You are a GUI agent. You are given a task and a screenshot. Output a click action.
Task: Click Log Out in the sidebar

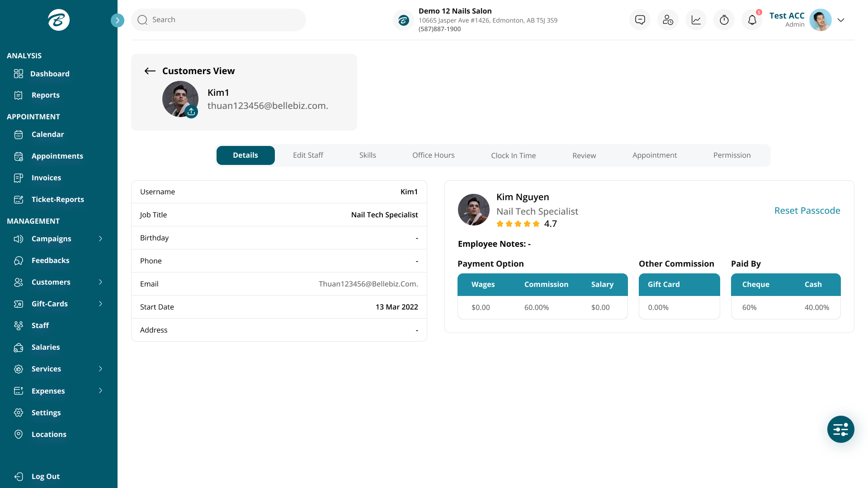45,476
